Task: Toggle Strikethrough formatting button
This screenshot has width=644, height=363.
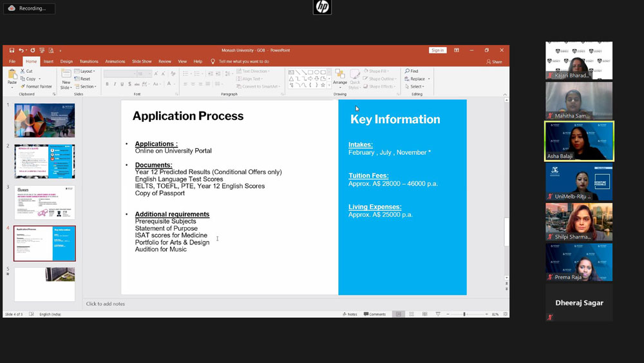Action: point(137,84)
